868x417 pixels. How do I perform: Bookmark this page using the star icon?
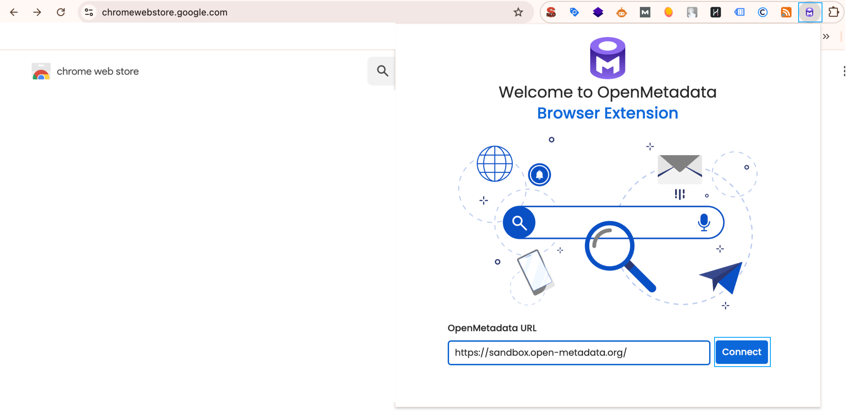point(518,12)
